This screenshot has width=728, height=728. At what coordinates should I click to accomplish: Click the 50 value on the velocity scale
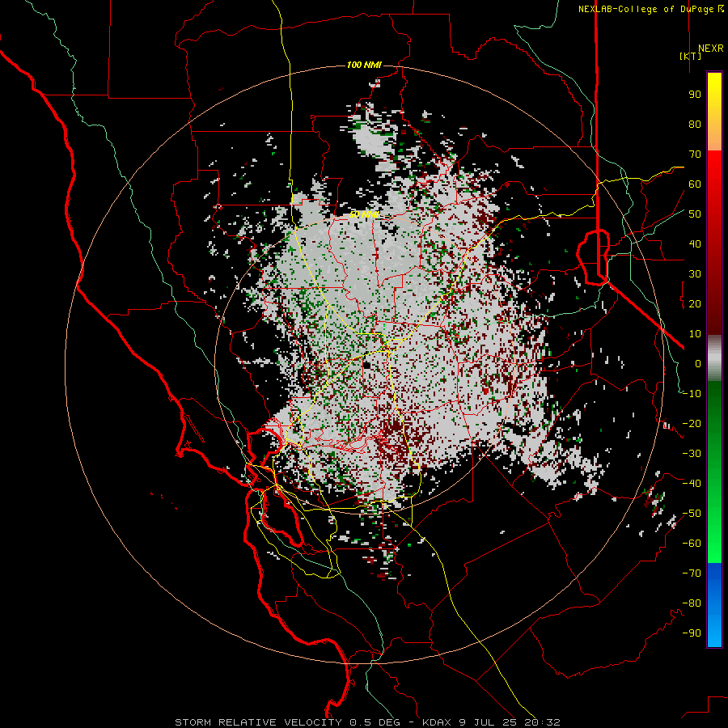[x=695, y=214]
